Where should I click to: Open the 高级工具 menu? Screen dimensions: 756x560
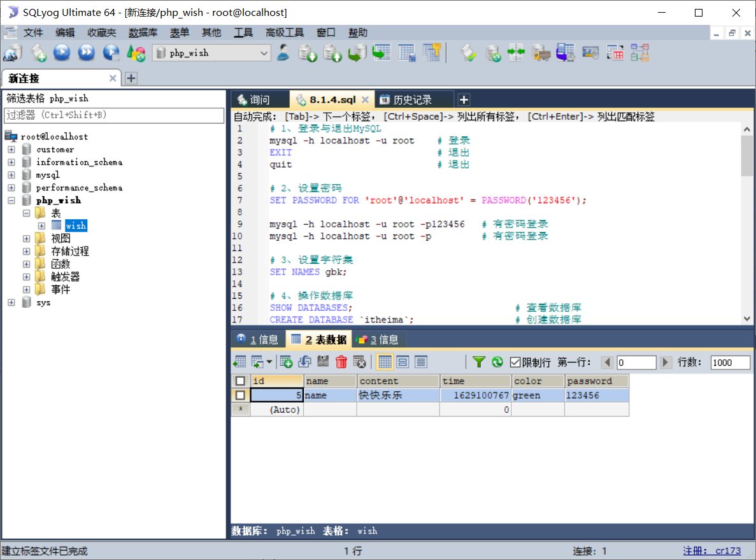(285, 32)
